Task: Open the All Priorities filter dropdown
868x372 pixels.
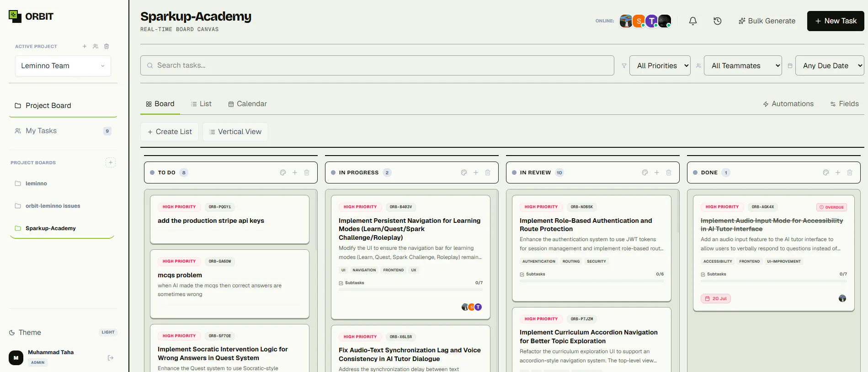Action: click(660, 65)
